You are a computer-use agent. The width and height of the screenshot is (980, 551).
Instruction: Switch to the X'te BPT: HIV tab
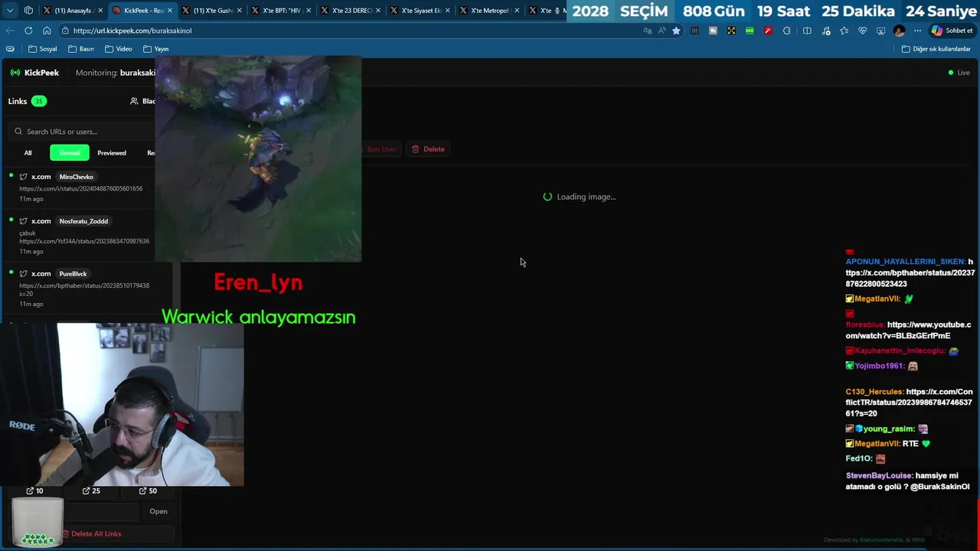[x=281, y=11]
